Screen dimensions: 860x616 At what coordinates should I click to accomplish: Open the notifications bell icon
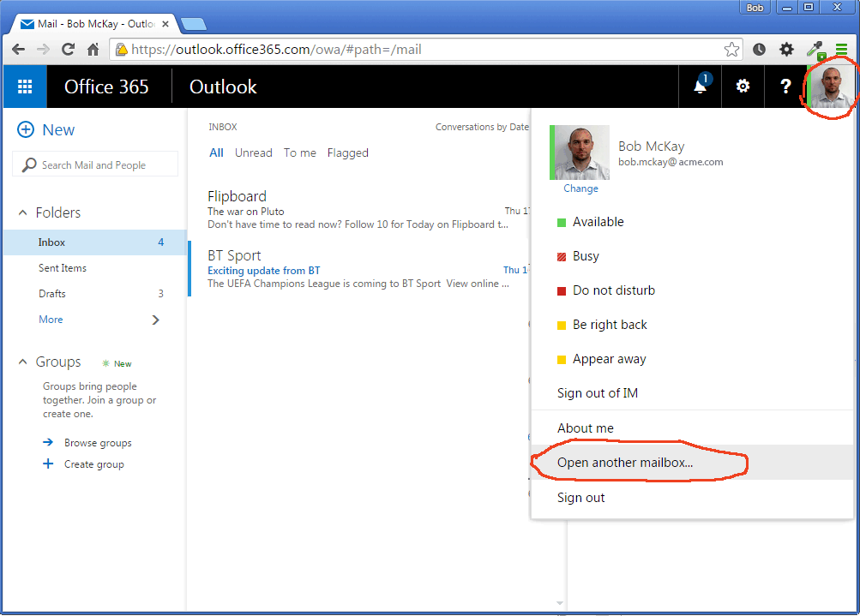tap(701, 86)
